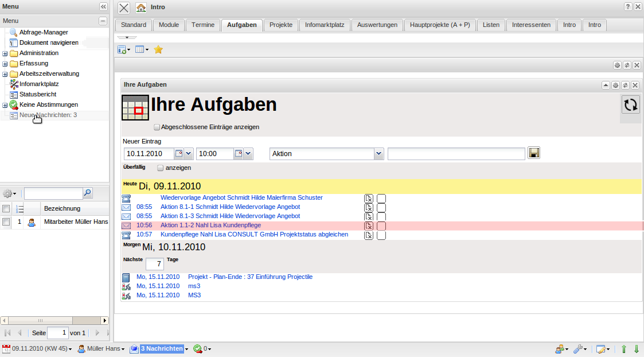This screenshot has width=644, height=357.
Task: Click the save floppy disk icon
Action: click(534, 153)
